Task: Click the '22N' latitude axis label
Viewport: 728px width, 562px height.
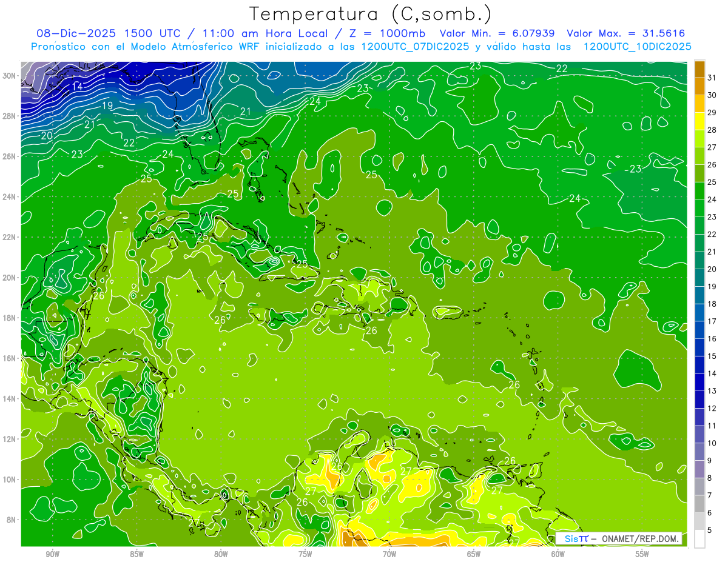Action: [x=10, y=237]
